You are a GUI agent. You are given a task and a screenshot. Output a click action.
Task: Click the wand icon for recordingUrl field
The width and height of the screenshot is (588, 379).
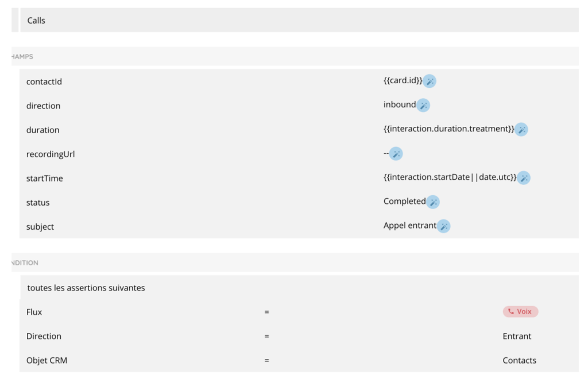pyautogui.click(x=396, y=154)
